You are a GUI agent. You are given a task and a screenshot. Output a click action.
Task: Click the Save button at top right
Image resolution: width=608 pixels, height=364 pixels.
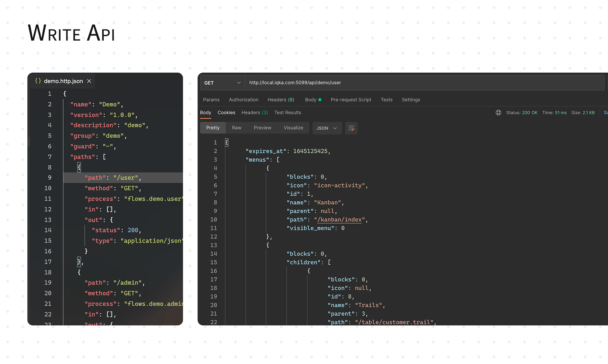pyautogui.click(x=605, y=112)
